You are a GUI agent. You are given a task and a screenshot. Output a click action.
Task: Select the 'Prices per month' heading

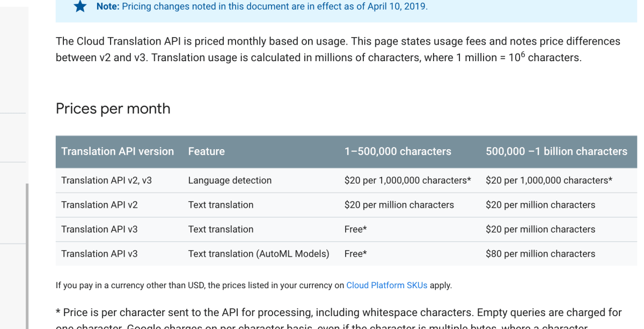click(x=113, y=109)
